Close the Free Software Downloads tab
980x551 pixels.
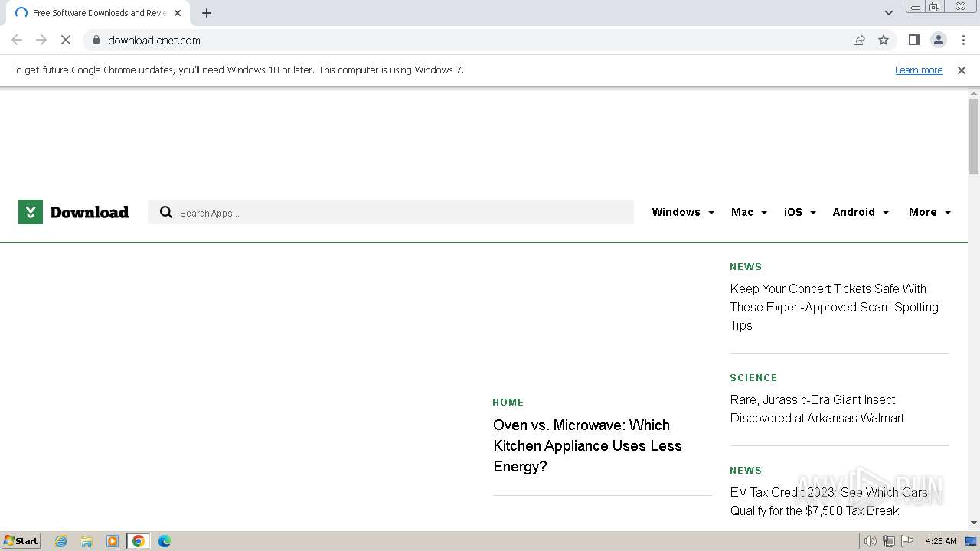coord(178,13)
